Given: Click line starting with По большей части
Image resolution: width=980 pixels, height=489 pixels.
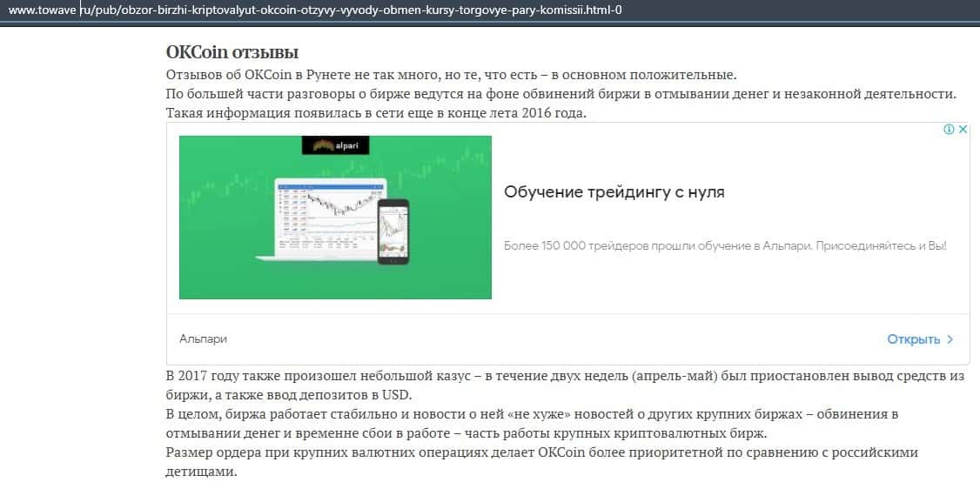Looking at the screenshot, I should pos(562,94).
